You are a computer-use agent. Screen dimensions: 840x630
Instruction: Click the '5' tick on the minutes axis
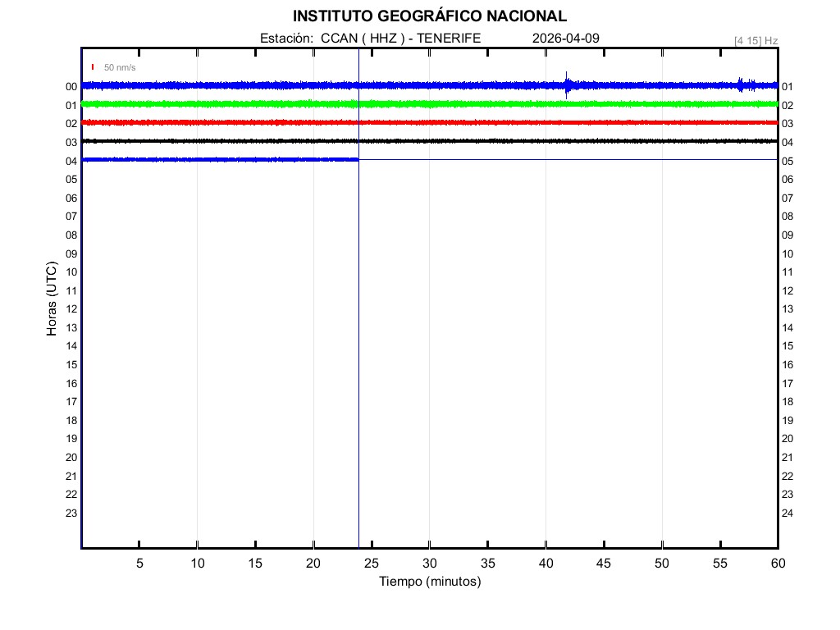click(139, 564)
